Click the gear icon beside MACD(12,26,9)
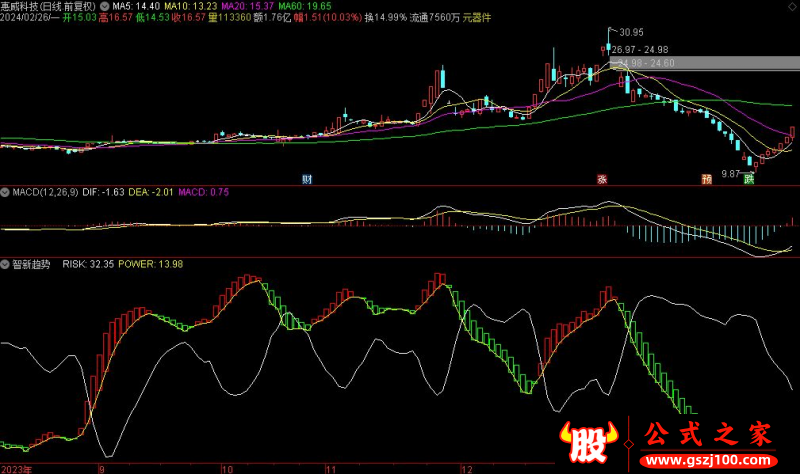This screenshot has width=800, height=474. tap(5, 191)
